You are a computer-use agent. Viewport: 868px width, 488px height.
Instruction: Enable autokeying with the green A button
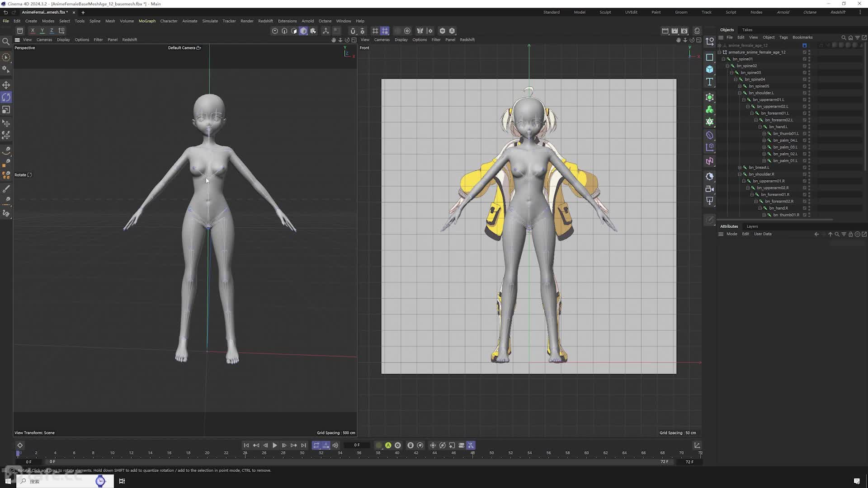pos(388,446)
